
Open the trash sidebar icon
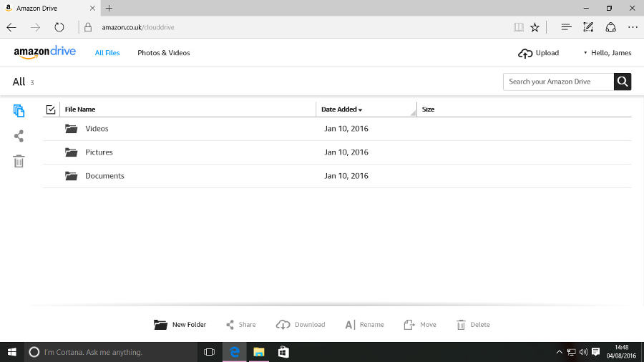pyautogui.click(x=19, y=161)
